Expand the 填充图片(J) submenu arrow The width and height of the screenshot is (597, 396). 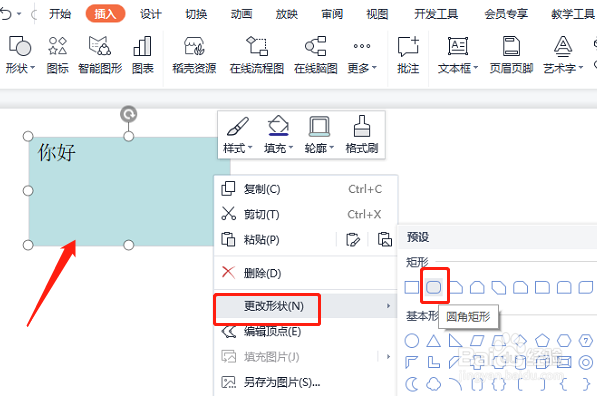click(x=388, y=357)
